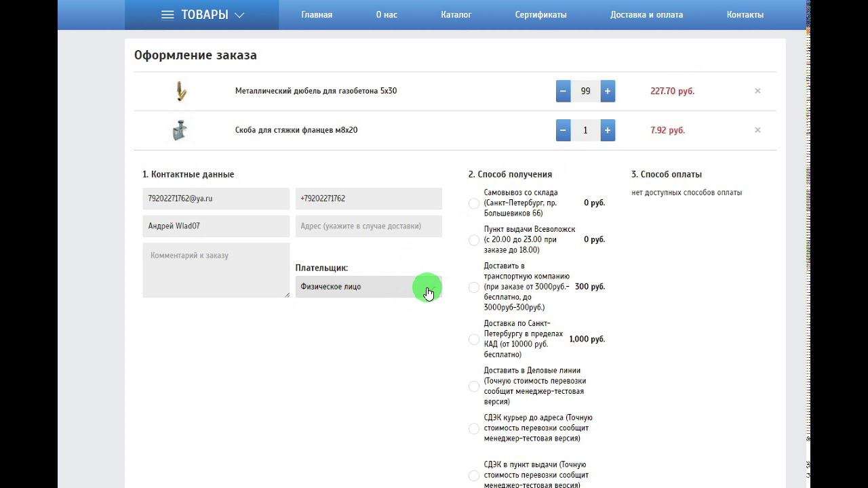868x488 pixels.
Task: Open the Плательщик dropdown showing Физическое лицо
Action: pos(369,287)
